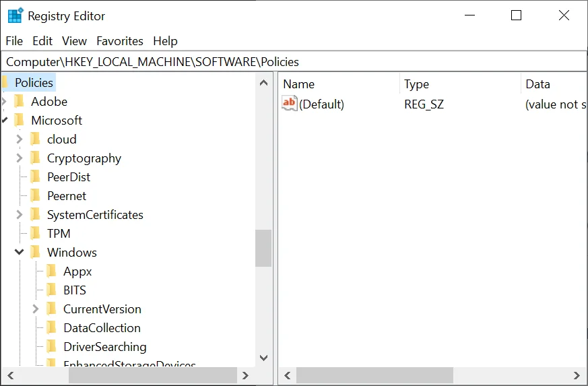This screenshot has width=588, height=386.
Task: Select the Peernet key label
Action: coord(67,196)
